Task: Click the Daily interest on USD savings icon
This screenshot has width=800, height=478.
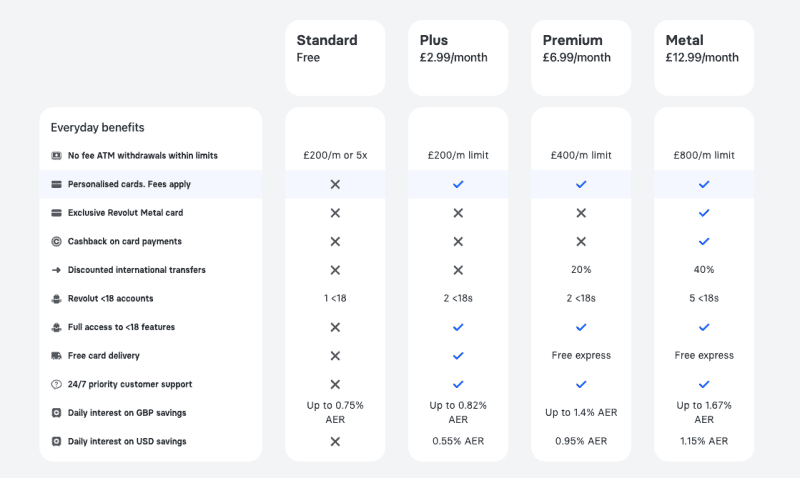Action: (57, 441)
